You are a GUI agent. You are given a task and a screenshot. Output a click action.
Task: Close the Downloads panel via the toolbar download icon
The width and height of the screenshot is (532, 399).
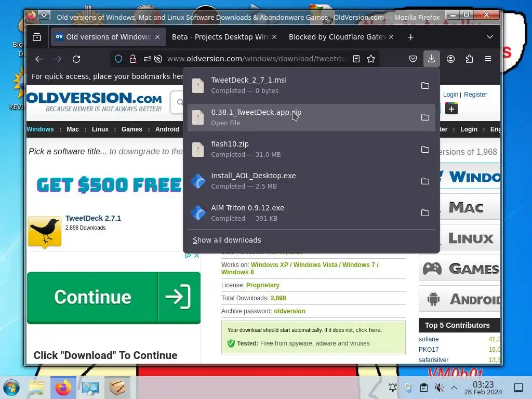(x=432, y=59)
